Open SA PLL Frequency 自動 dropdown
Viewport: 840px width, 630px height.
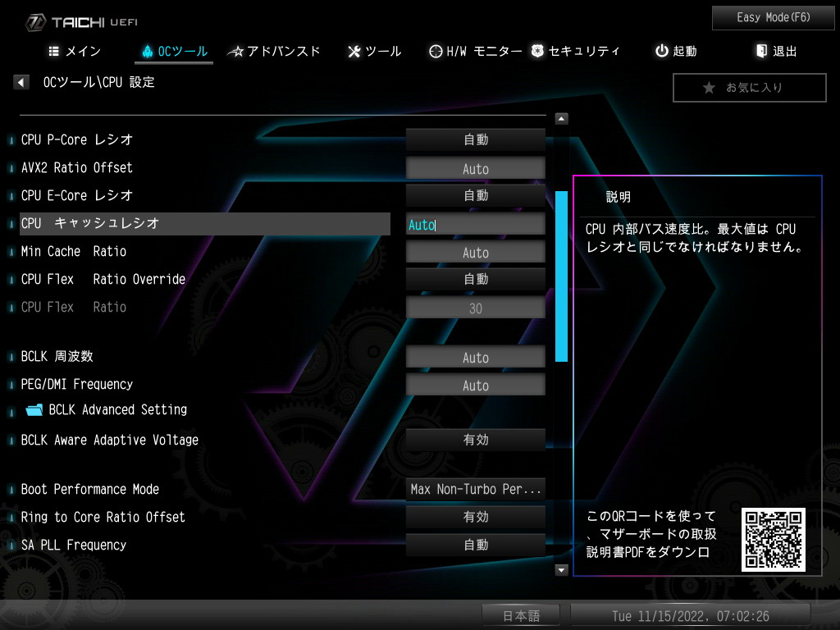coord(475,545)
